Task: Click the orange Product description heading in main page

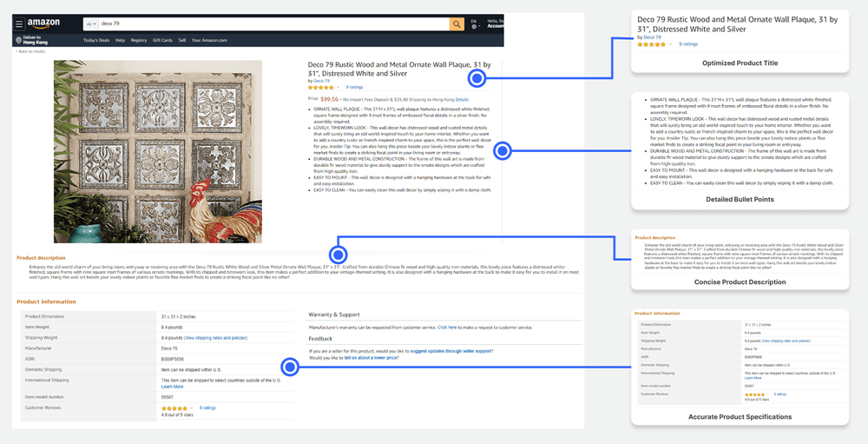Action: pos(41,258)
